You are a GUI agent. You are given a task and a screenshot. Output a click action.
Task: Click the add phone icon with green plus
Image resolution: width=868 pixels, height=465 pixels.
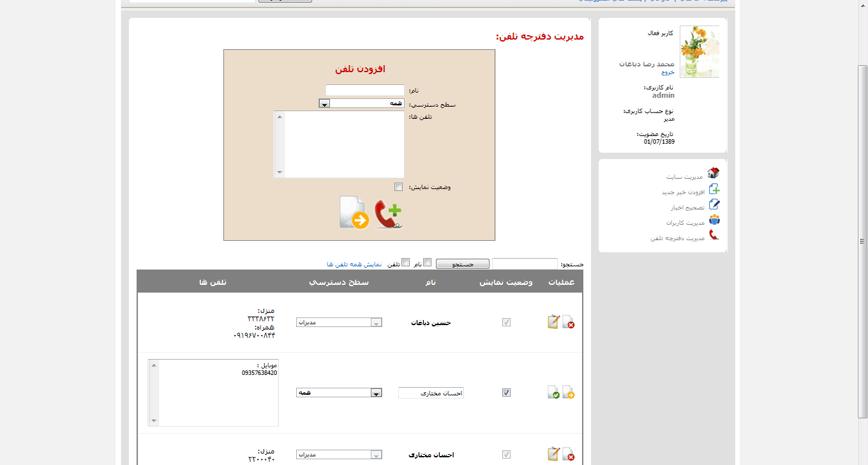point(388,215)
